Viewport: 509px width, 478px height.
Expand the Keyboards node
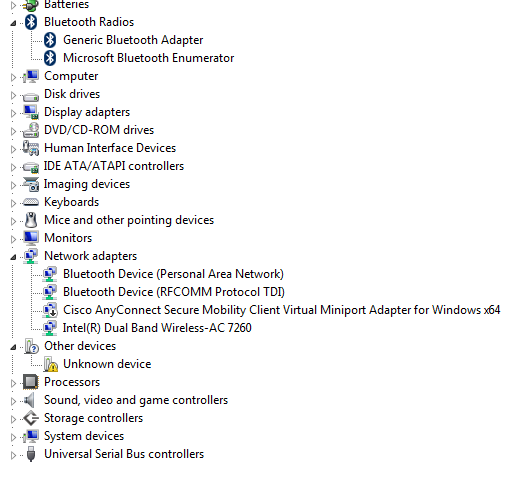click(13, 203)
